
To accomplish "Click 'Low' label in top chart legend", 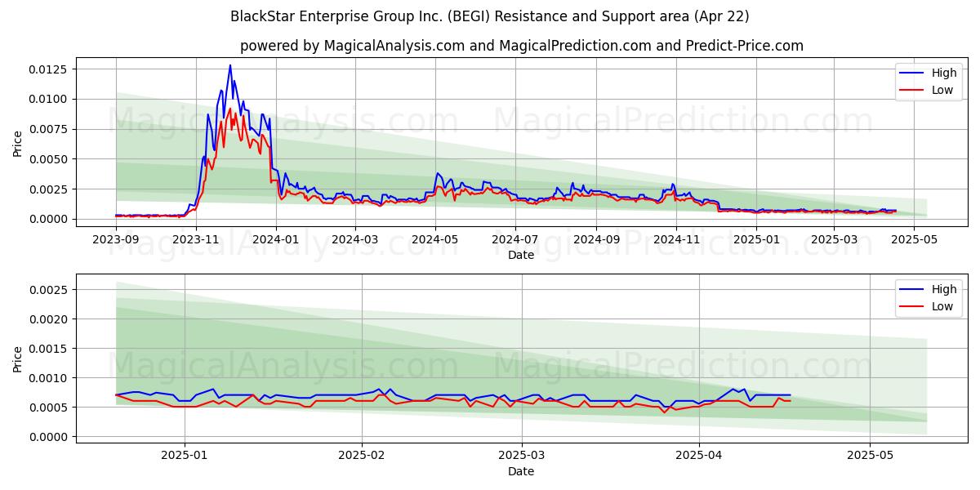I will (x=942, y=90).
